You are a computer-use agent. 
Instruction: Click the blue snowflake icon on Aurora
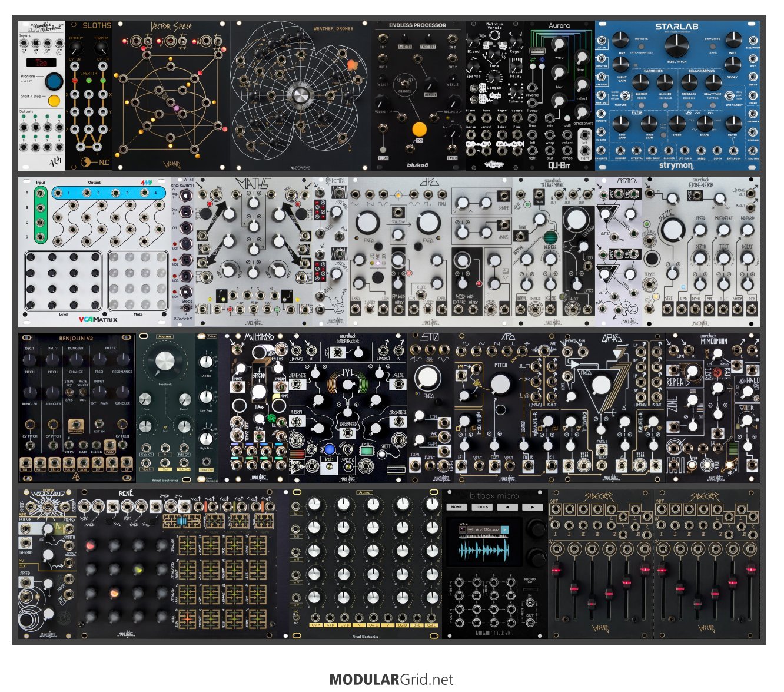pos(542,59)
